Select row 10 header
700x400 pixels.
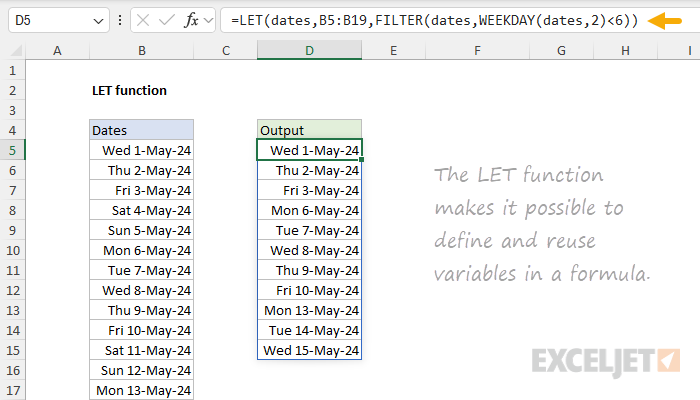[12, 250]
